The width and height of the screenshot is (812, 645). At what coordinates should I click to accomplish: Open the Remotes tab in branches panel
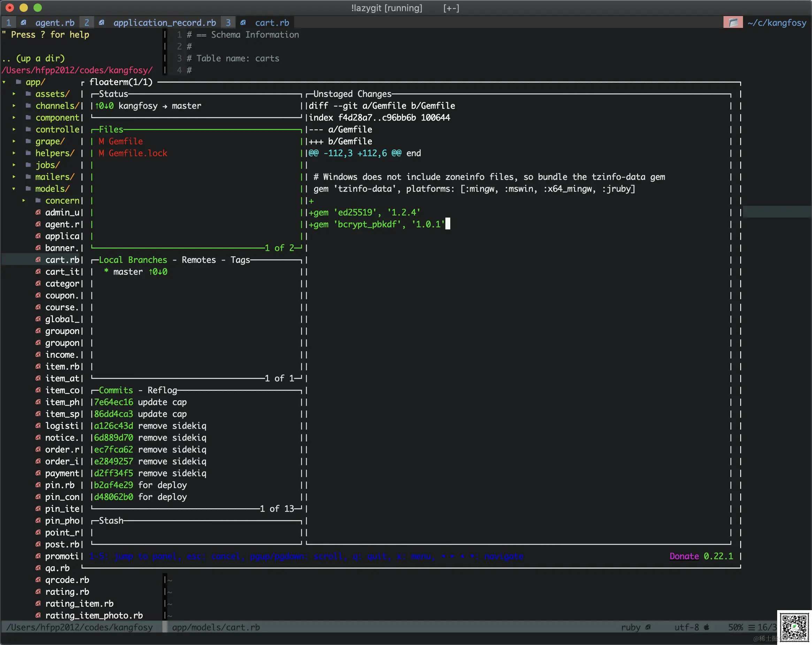199,260
